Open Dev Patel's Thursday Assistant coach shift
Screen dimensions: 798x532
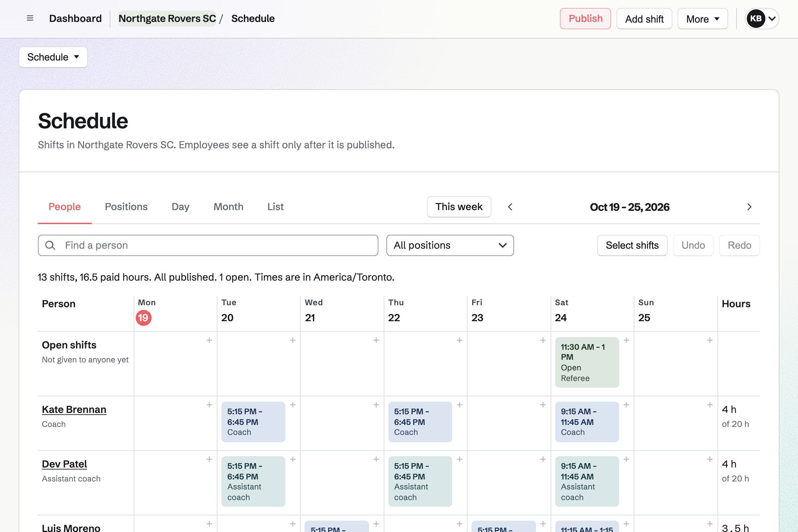[x=420, y=481]
